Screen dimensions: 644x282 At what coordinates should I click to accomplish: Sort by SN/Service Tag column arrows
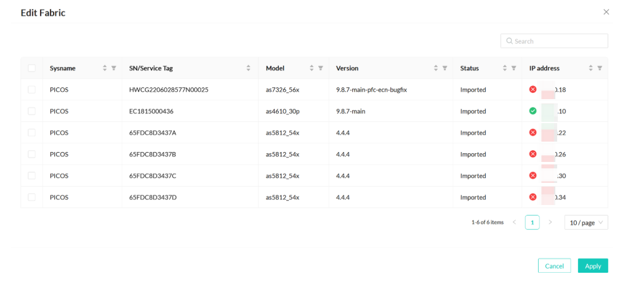pyautogui.click(x=248, y=68)
